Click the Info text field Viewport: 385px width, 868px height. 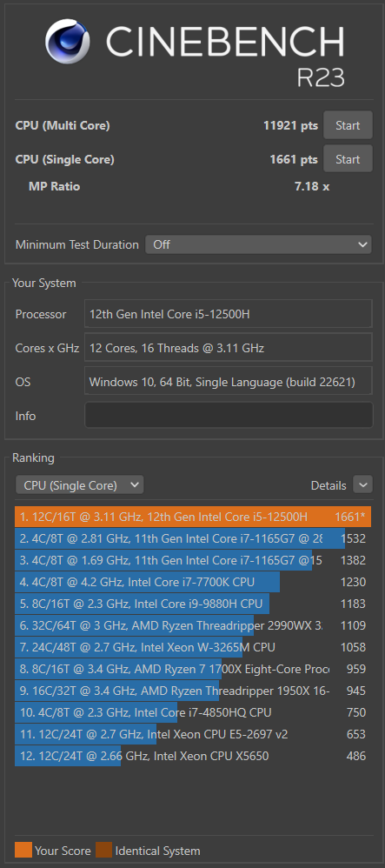(x=229, y=415)
